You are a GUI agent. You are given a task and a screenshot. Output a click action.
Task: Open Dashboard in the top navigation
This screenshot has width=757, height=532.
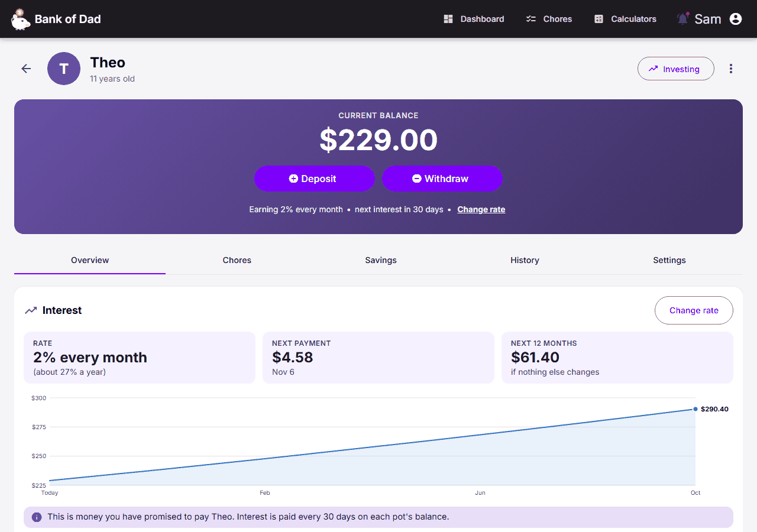474,19
